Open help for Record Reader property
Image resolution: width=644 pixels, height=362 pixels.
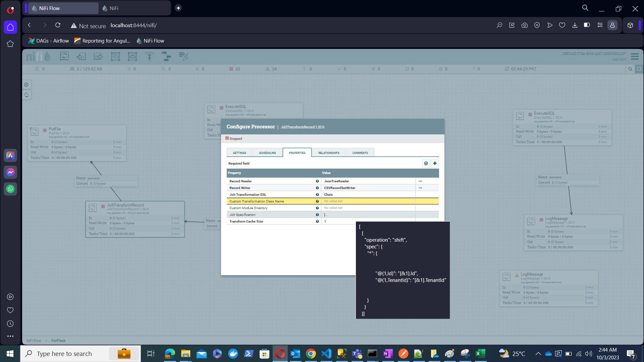pos(317,181)
